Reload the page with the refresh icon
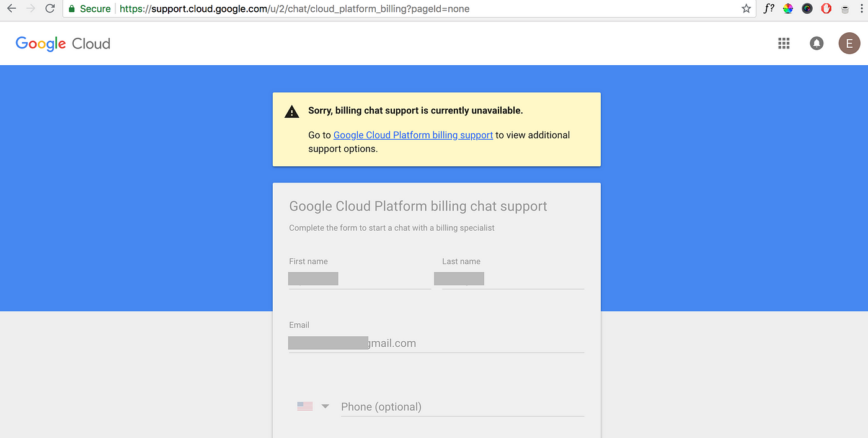This screenshot has width=868, height=438. pyautogui.click(x=51, y=9)
